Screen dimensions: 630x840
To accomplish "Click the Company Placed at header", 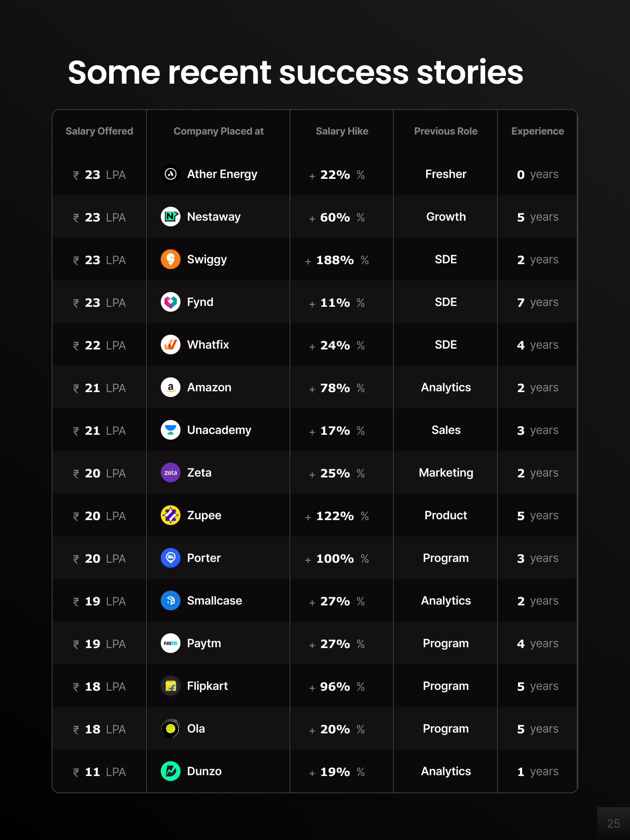I will coord(218,131).
